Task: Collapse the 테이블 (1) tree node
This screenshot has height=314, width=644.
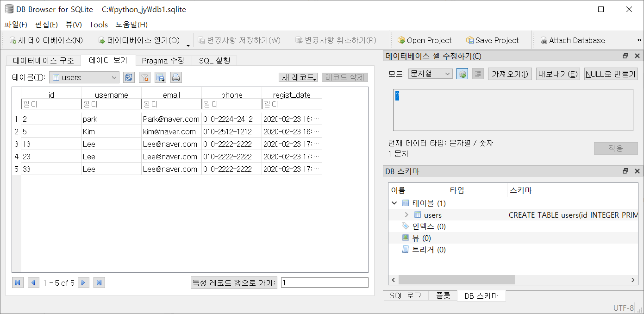Action: (x=394, y=203)
